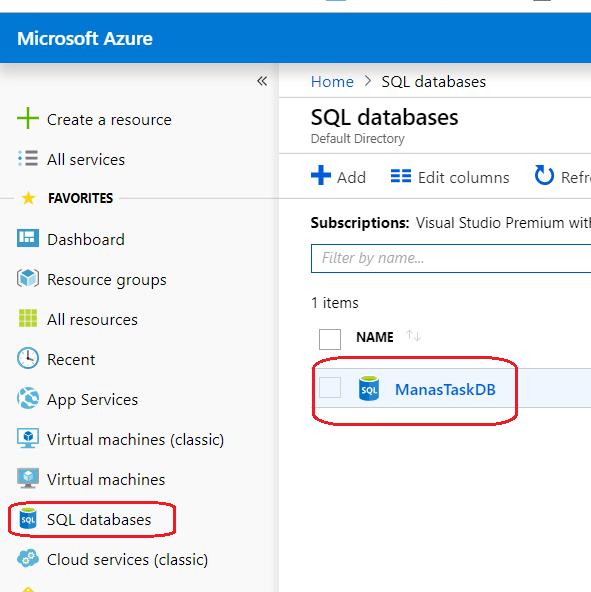This screenshot has height=592, width=591.
Task: Click the Default Directory subtitle
Action: pyautogui.click(x=357, y=139)
